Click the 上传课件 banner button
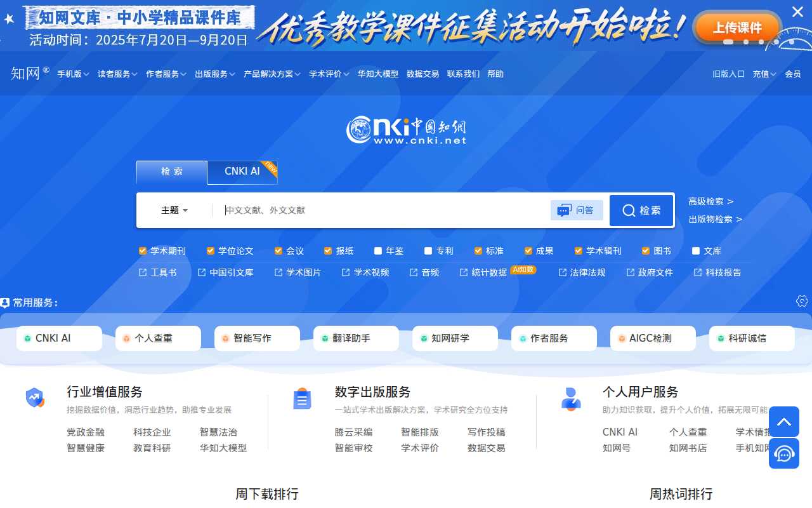 point(737,27)
